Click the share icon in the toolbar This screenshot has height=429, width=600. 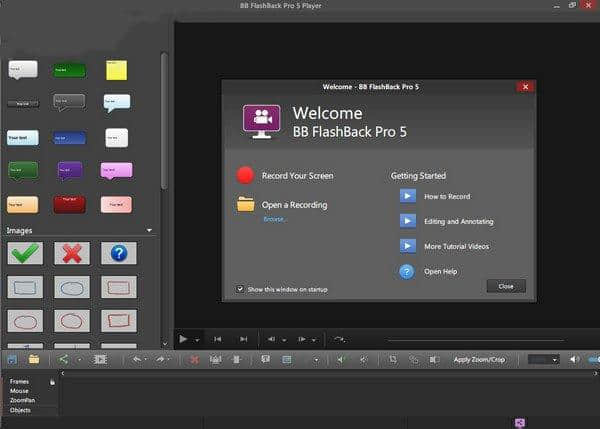64,359
